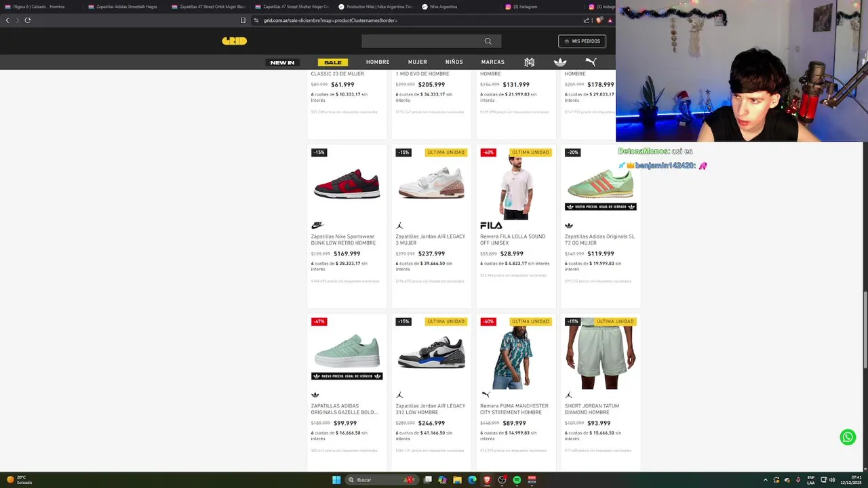868x488 pixels.
Task: Open Zapatillas Adidas Originals SL 72 OG link
Action: coord(599,240)
